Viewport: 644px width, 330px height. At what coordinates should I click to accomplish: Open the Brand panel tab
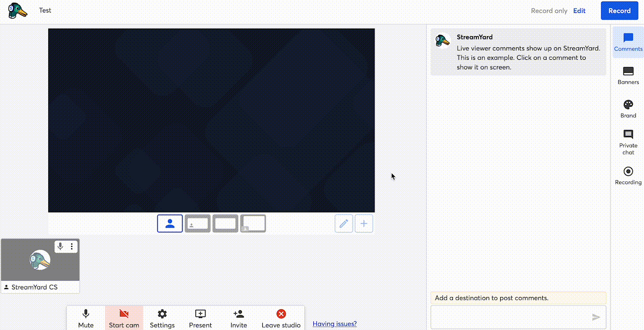tap(628, 109)
